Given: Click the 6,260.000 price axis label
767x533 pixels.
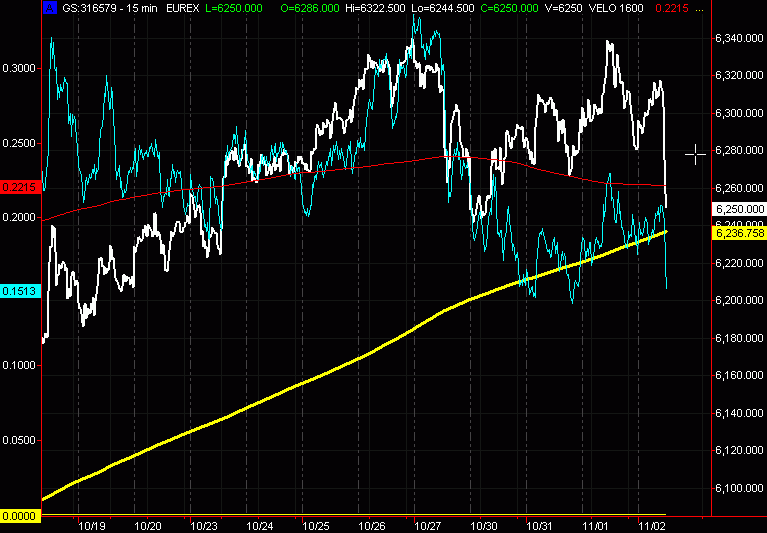Looking at the screenshot, I should 739,188.
